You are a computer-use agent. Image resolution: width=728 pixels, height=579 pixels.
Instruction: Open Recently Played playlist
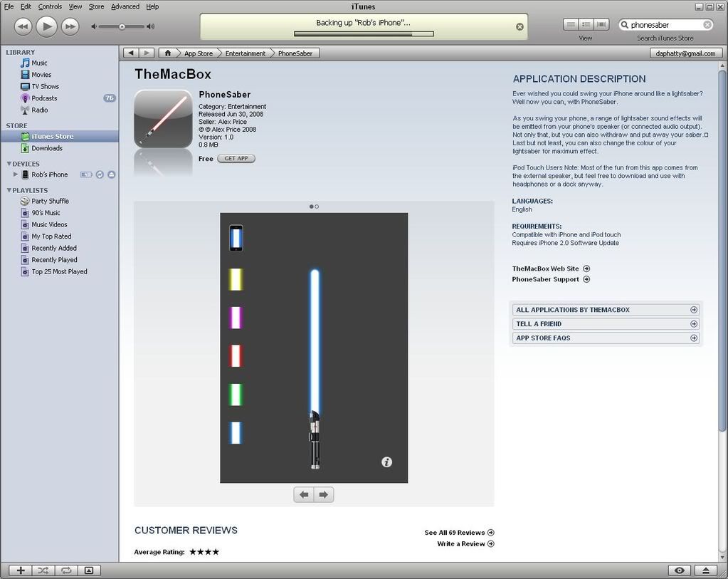click(54, 260)
